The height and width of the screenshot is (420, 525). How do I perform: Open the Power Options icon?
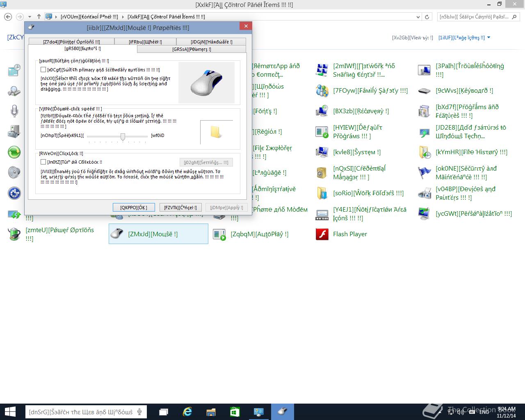click(x=14, y=234)
